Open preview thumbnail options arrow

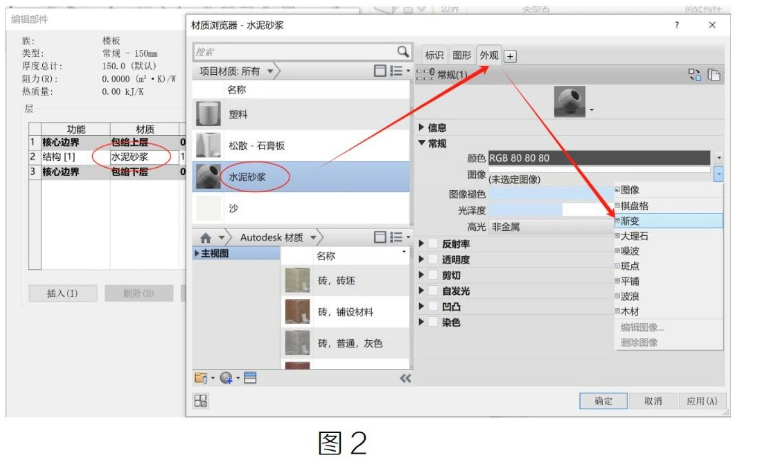pyautogui.click(x=592, y=110)
